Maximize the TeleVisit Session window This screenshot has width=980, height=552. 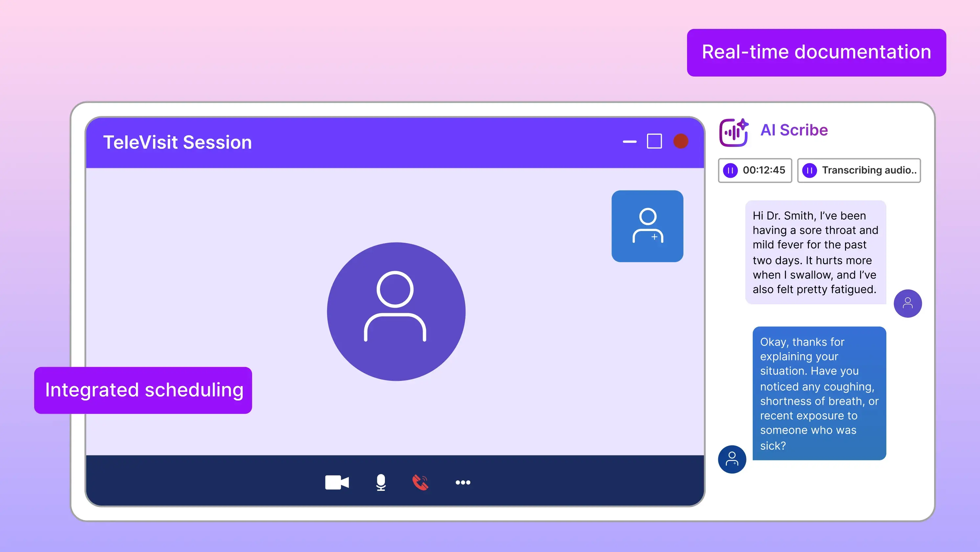pos(654,141)
